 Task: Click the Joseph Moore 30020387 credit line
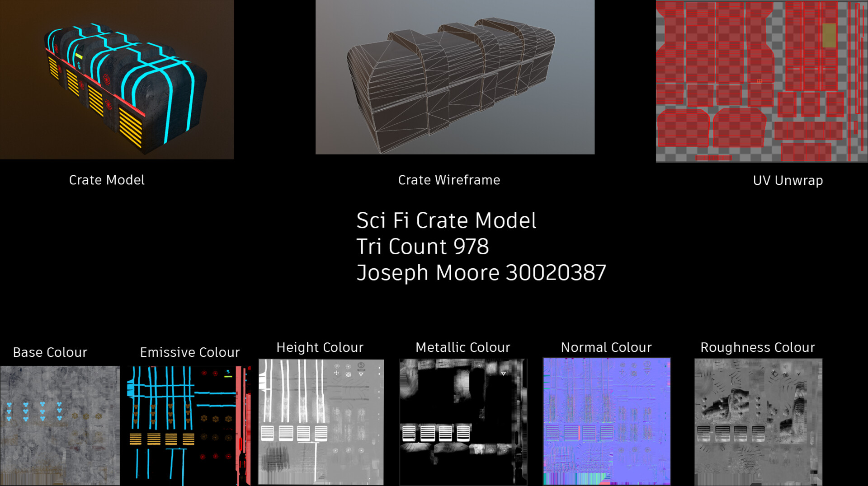tap(481, 272)
